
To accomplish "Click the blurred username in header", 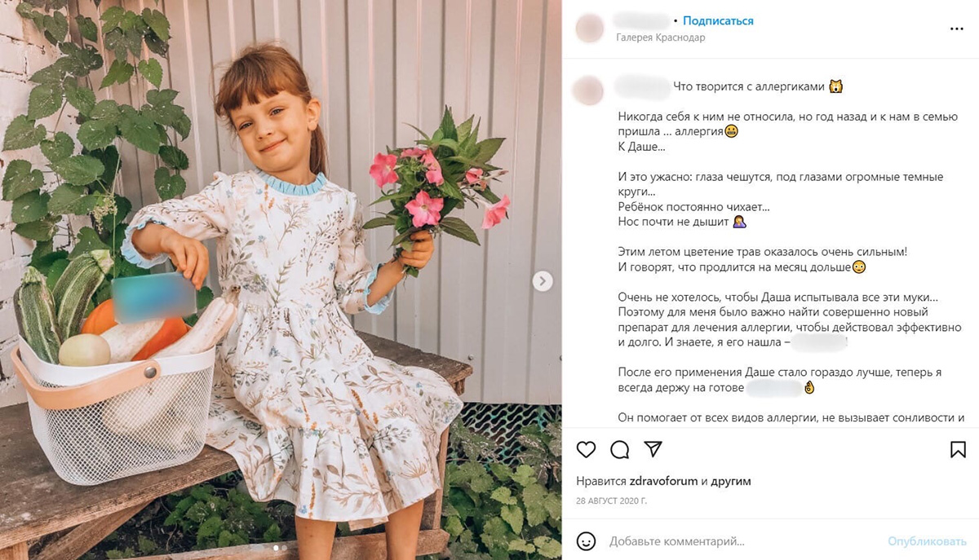I will coord(641,20).
